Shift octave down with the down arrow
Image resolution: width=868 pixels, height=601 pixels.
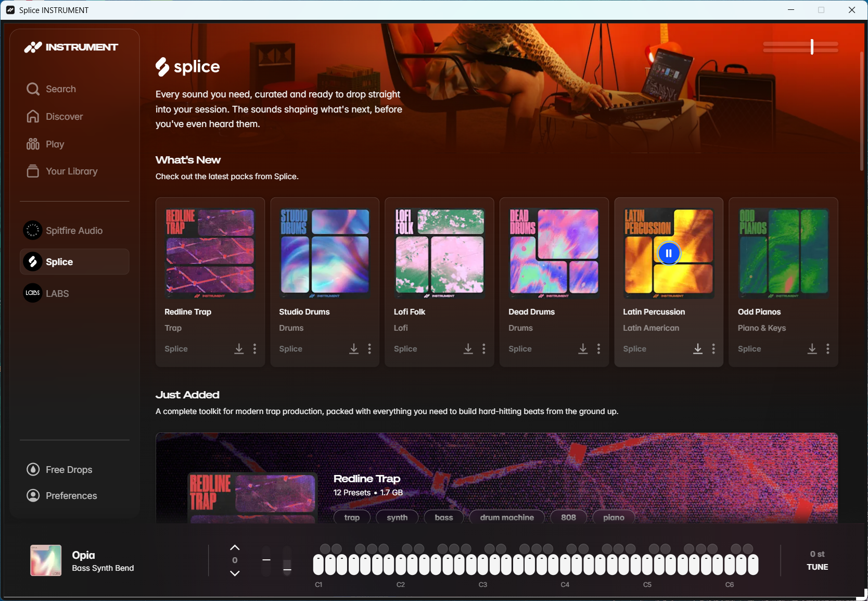click(235, 573)
